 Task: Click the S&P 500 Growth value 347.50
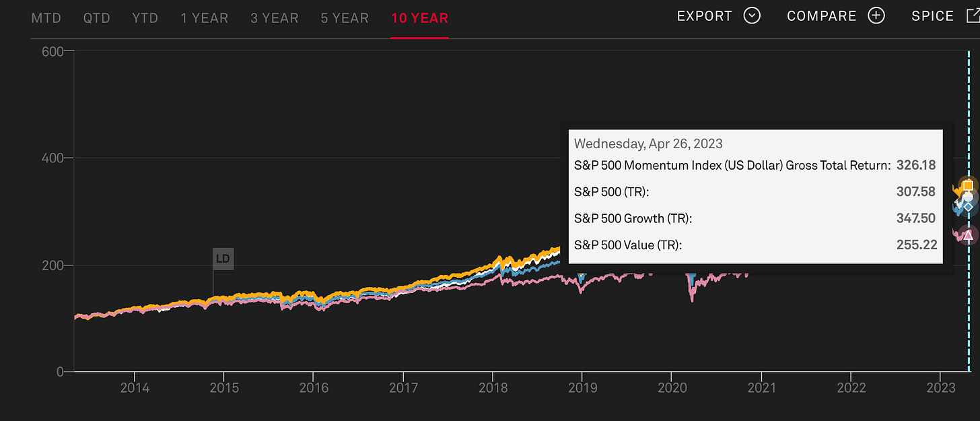[x=916, y=218]
